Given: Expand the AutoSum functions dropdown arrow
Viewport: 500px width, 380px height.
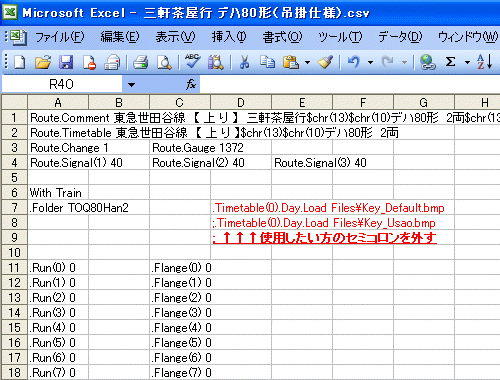Looking at the screenshot, I should tap(467, 62).
